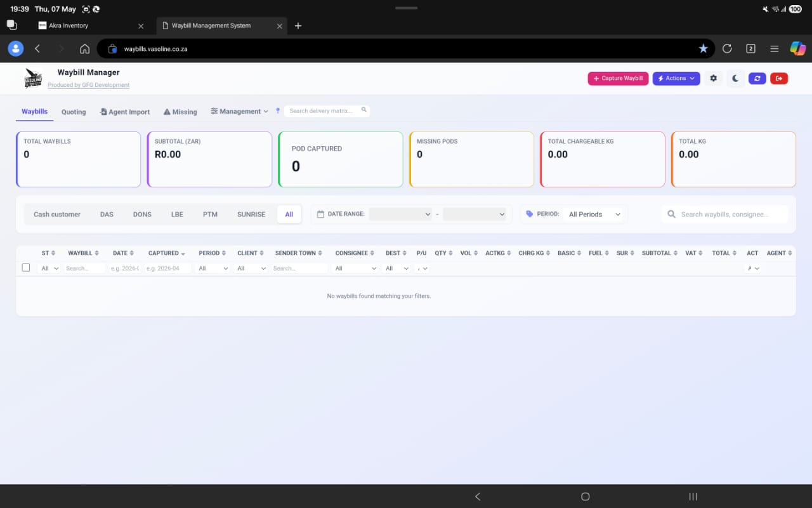Tap the Android back navigation button
The width and height of the screenshot is (812, 508).
pyautogui.click(x=478, y=497)
